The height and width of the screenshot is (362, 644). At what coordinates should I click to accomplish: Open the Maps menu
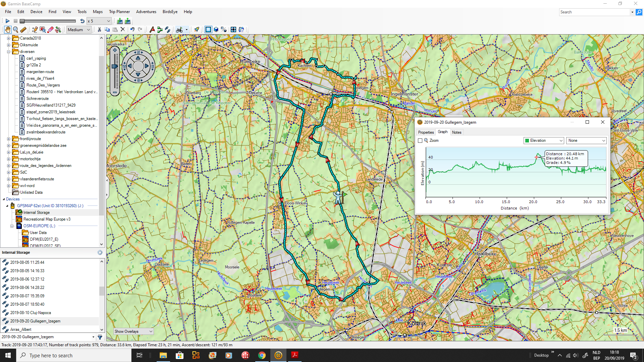click(x=98, y=12)
